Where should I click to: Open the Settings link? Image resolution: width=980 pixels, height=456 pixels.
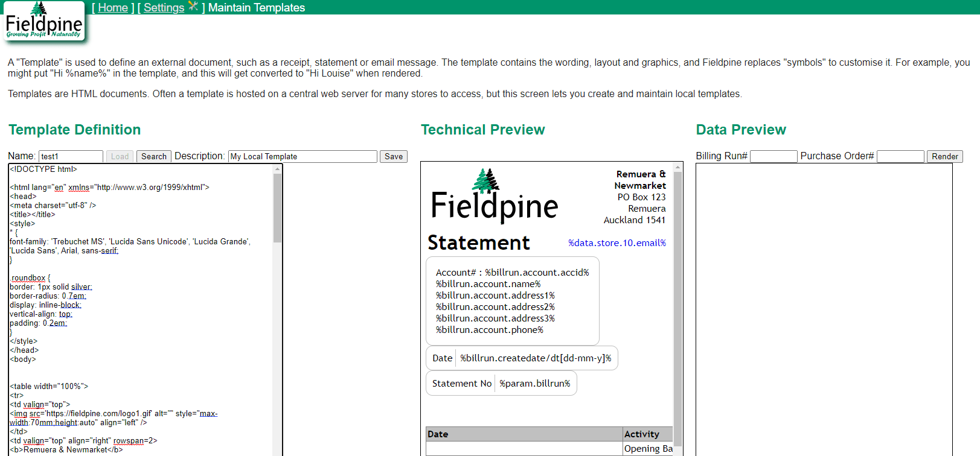click(164, 8)
